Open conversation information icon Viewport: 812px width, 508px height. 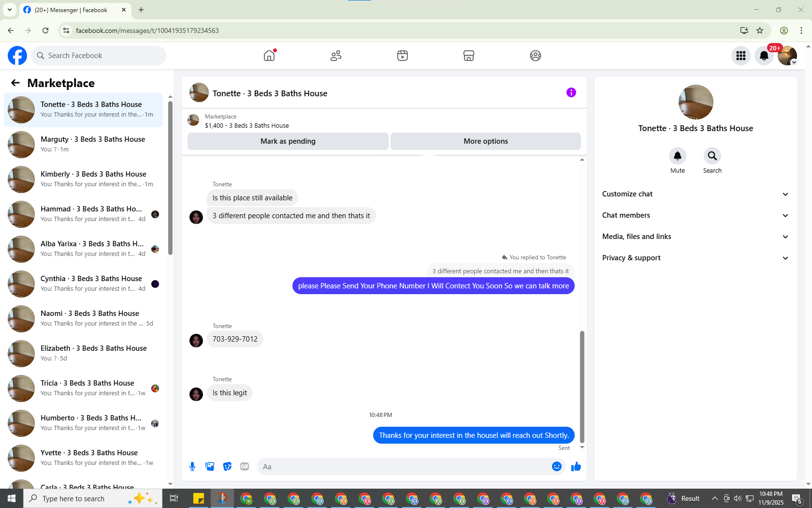(571, 92)
